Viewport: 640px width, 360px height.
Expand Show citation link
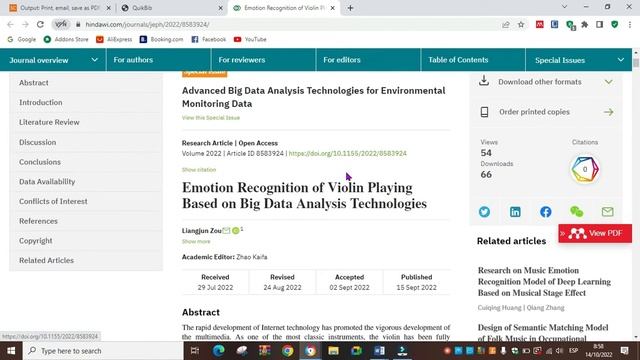(x=199, y=170)
